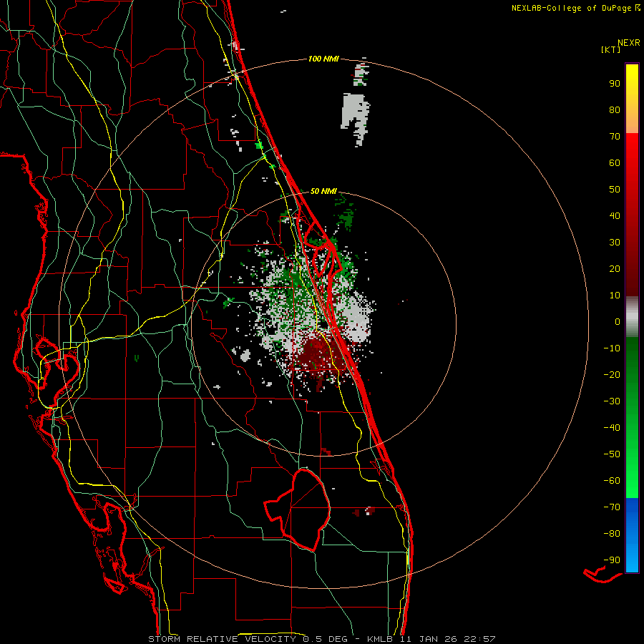The height and width of the screenshot is (644, 644).
Task: Click the [KT] units label
Action: (611, 49)
